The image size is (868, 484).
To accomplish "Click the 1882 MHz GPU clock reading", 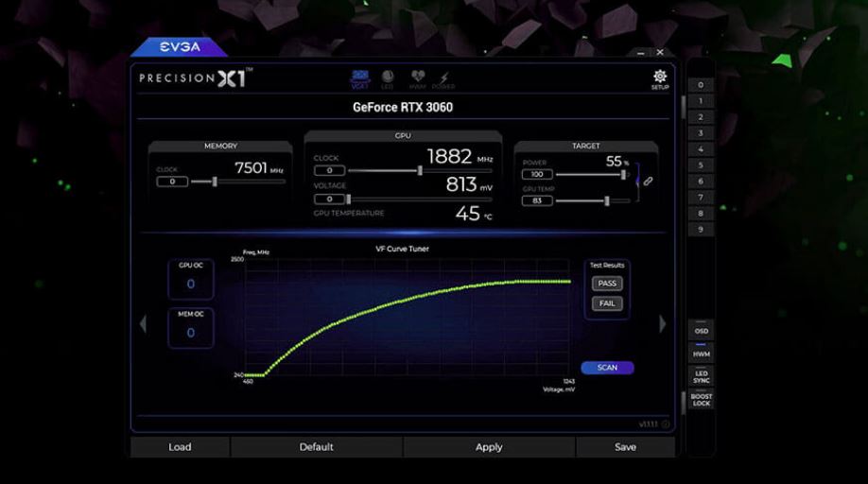I will 460,157.
